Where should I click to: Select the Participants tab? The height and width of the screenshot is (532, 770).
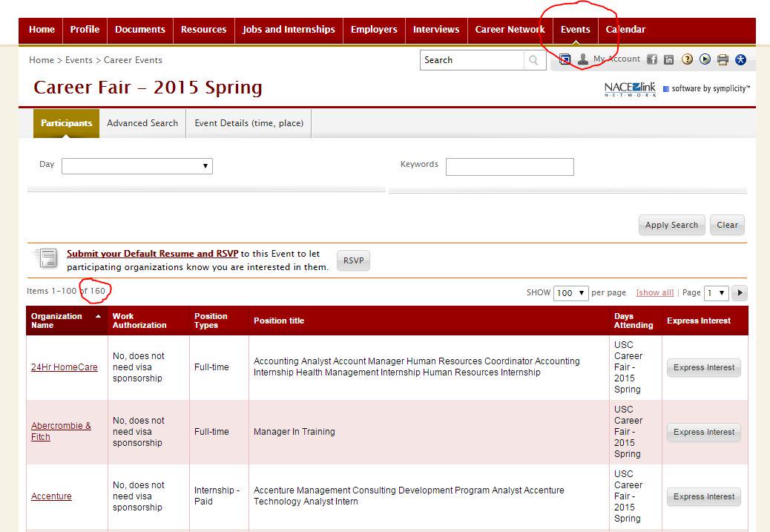coord(66,123)
